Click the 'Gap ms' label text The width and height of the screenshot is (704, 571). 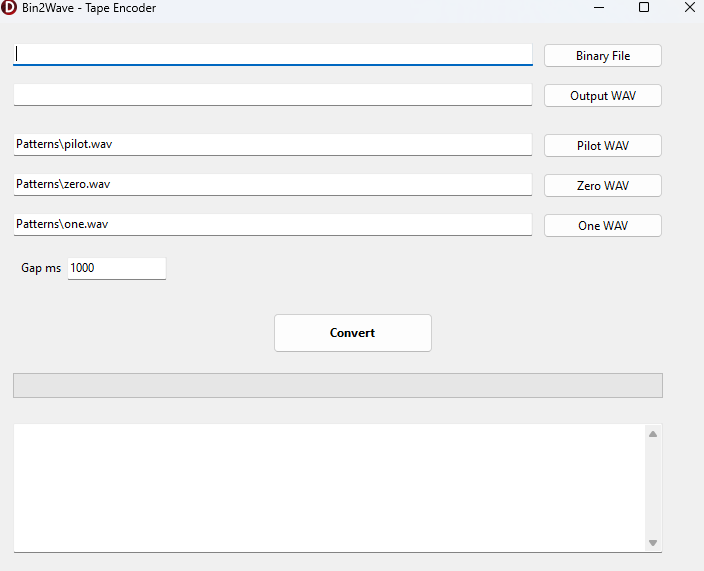[41, 268]
